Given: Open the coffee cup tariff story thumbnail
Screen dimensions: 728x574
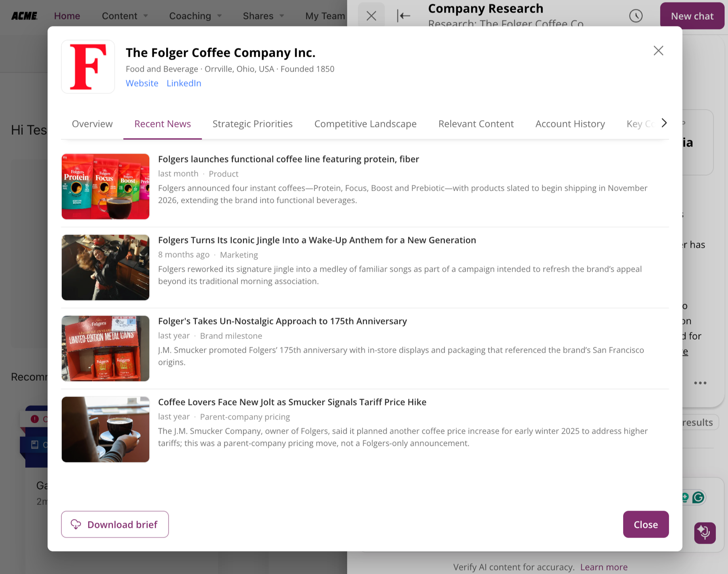Looking at the screenshot, I should click(x=106, y=429).
